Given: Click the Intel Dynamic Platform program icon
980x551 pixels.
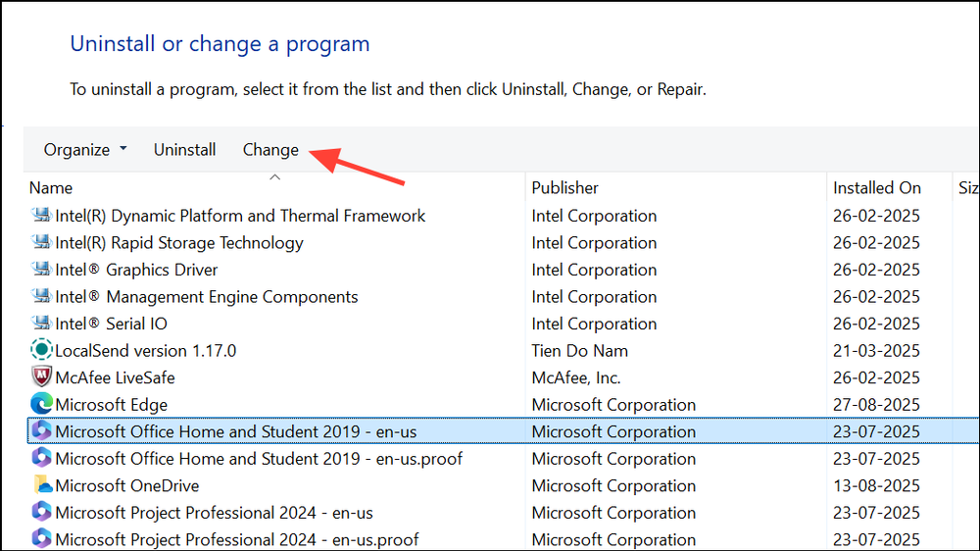Looking at the screenshot, I should coord(41,215).
